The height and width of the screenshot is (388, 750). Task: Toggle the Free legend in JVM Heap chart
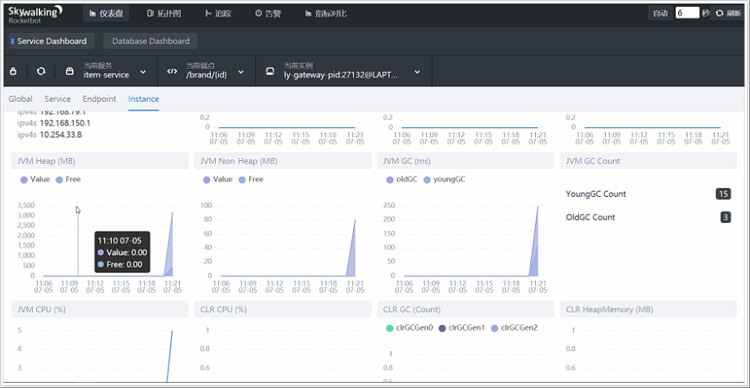(x=68, y=179)
